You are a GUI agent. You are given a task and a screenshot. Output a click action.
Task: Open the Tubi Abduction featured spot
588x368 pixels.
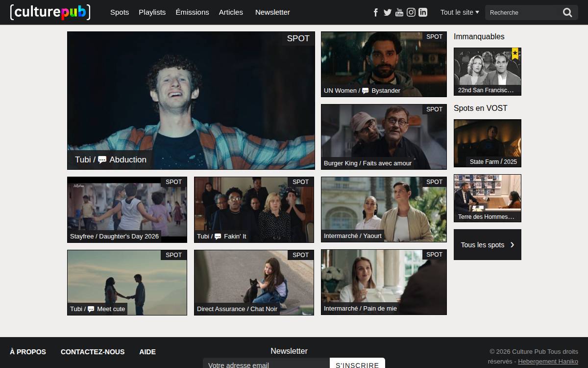pos(191,101)
